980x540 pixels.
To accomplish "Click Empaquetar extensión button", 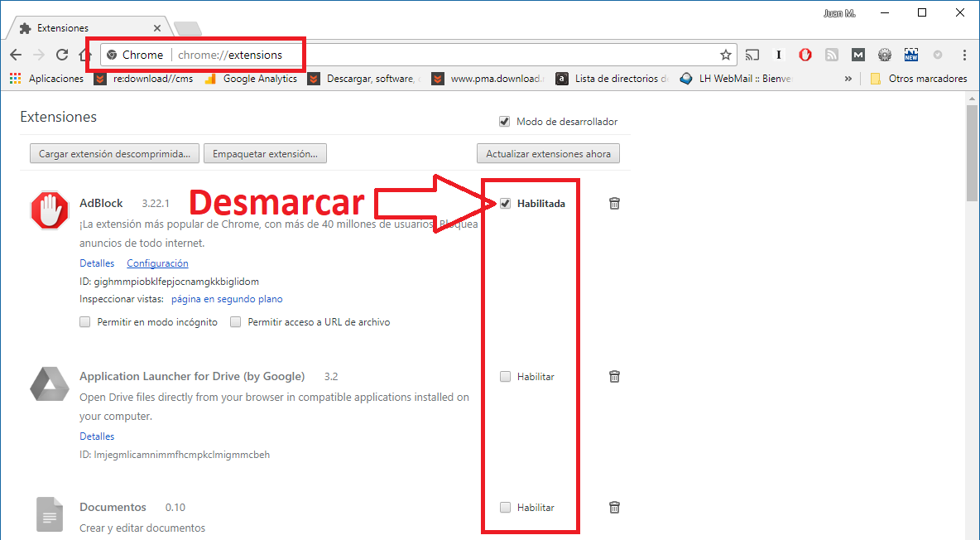I will (265, 153).
